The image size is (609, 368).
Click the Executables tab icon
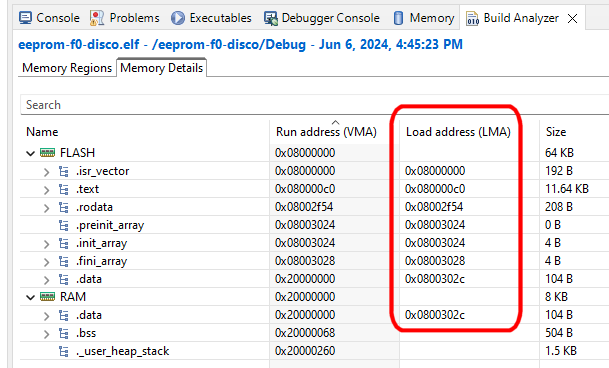click(178, 18)
